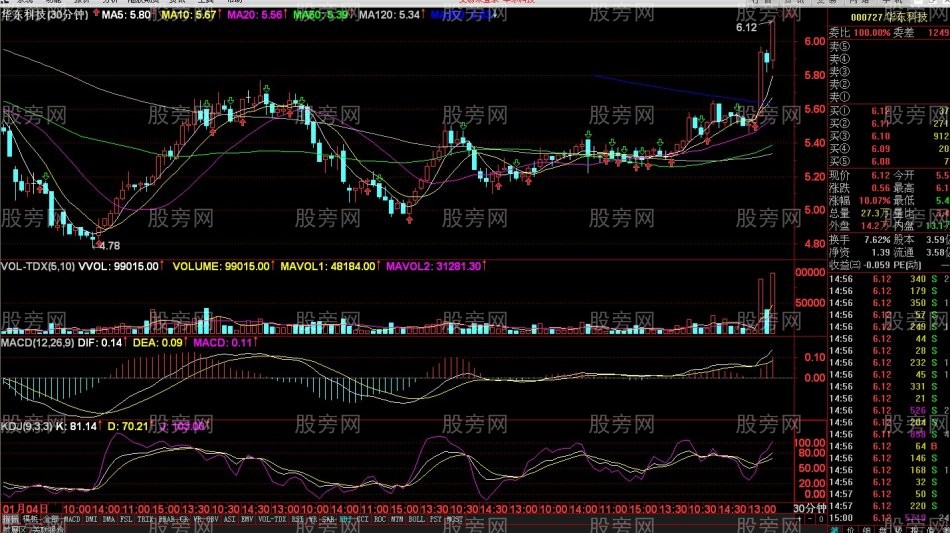Click the 4.78 low price marker
This screenshot has height=533, width=950.
point(110,246)
